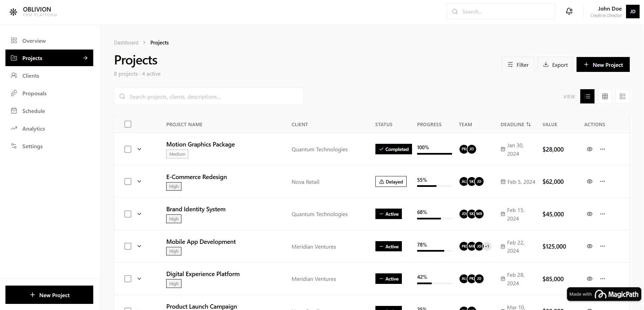
Task: Open the Analytics sidebar icon
Action: 14,128
